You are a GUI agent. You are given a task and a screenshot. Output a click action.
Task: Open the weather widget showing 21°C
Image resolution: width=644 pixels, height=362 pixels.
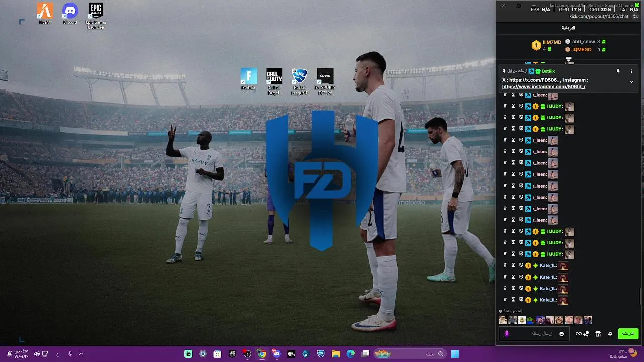point(624,354)
